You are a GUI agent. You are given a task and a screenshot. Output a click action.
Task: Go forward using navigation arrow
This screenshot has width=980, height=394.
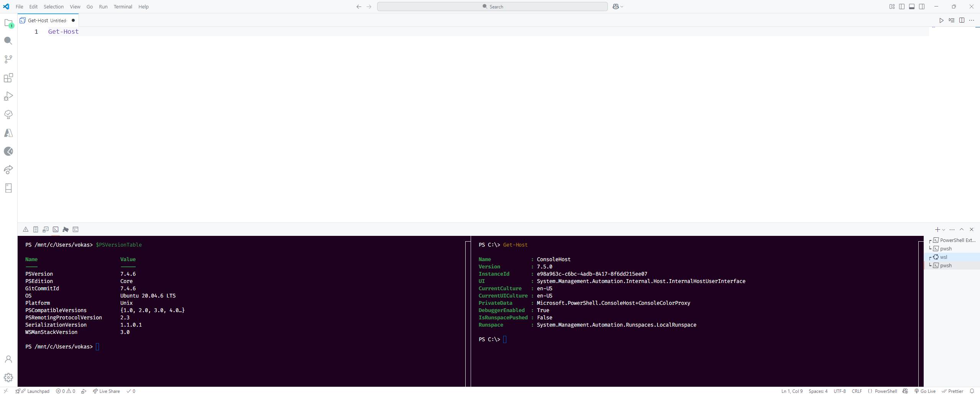(x=369, y=7)
